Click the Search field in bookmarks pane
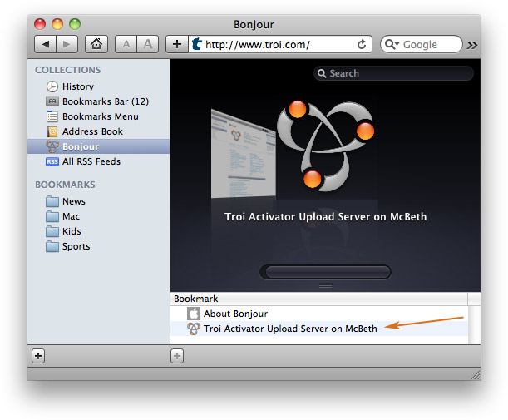The height and width of the screenshot is (420, 508). [x=393, y=73]
